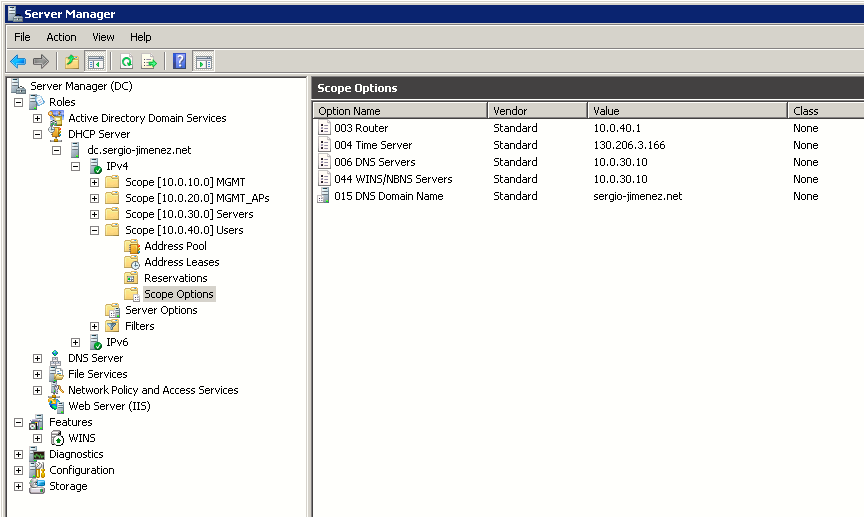Click the Reservations folder icon
The width and height of the screenshot is (864, 517).
click(x=132, y=278)
